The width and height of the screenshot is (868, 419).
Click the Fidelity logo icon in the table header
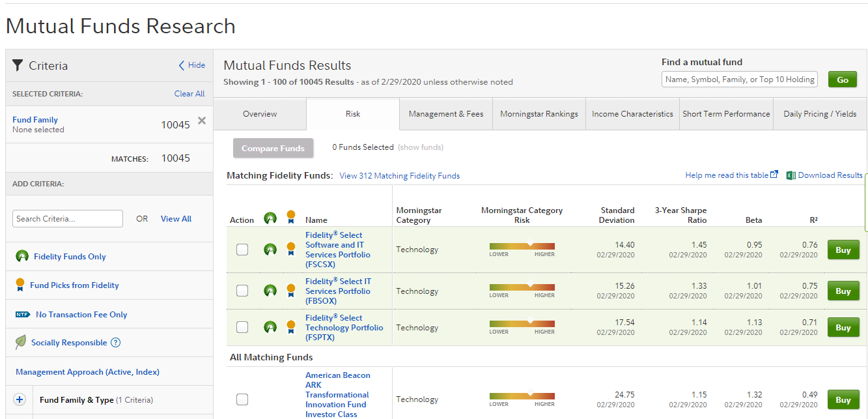pyautogui.click(x=270, y=218)
